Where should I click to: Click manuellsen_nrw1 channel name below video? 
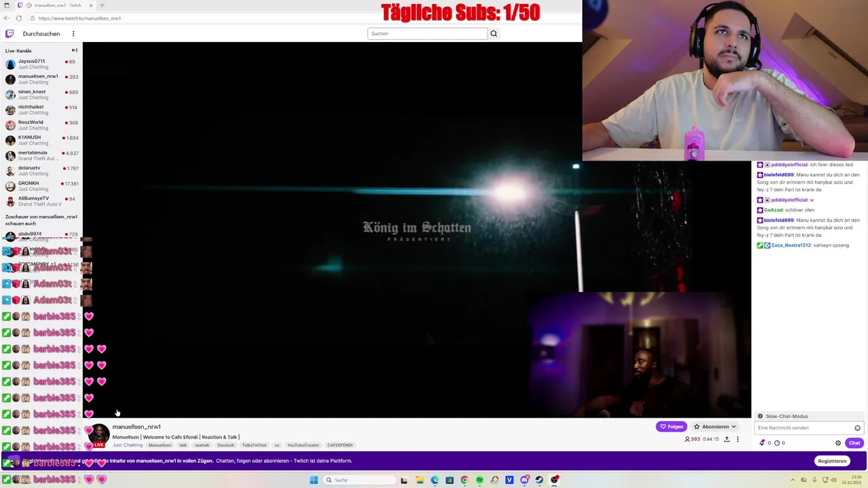point(136,427)
